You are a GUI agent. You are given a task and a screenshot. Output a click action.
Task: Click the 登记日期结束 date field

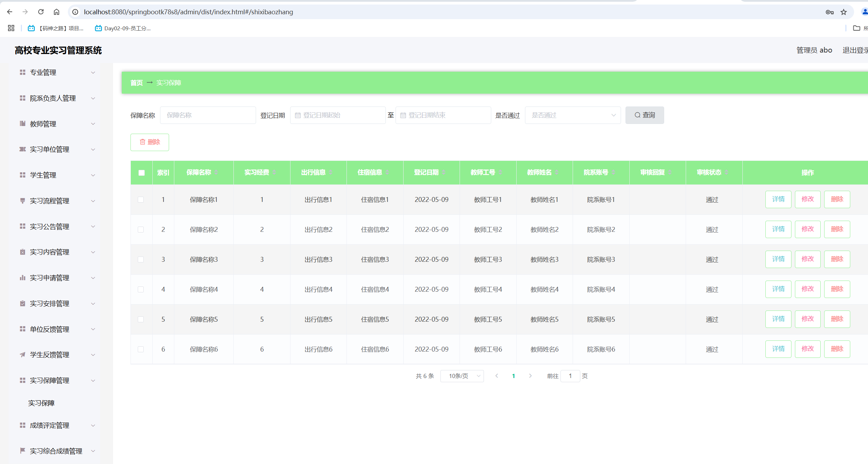click(443, 115)
